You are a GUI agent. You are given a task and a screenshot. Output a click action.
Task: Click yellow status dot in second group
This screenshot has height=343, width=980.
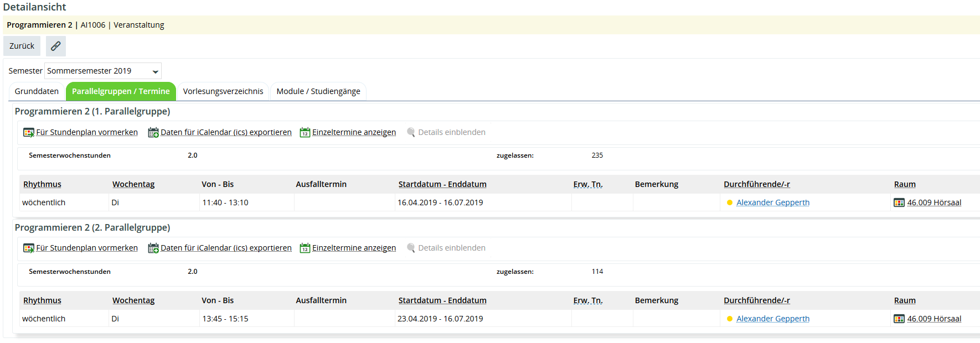point(730,319)
